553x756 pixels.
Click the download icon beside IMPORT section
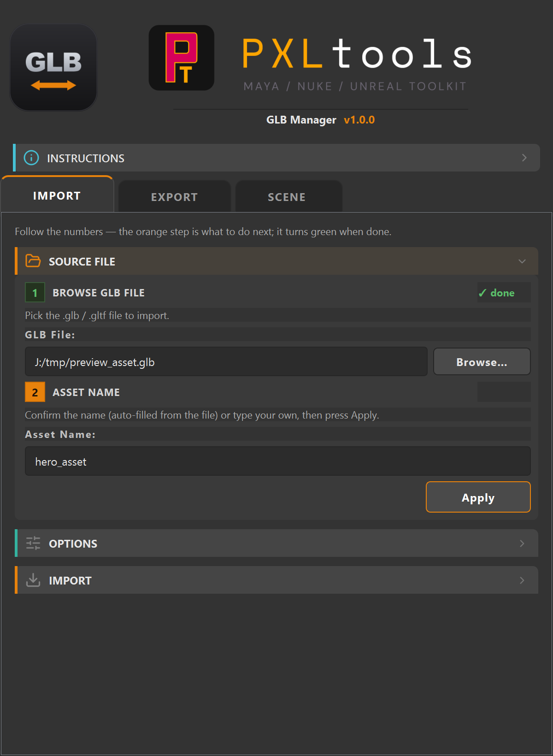[33, 580]
